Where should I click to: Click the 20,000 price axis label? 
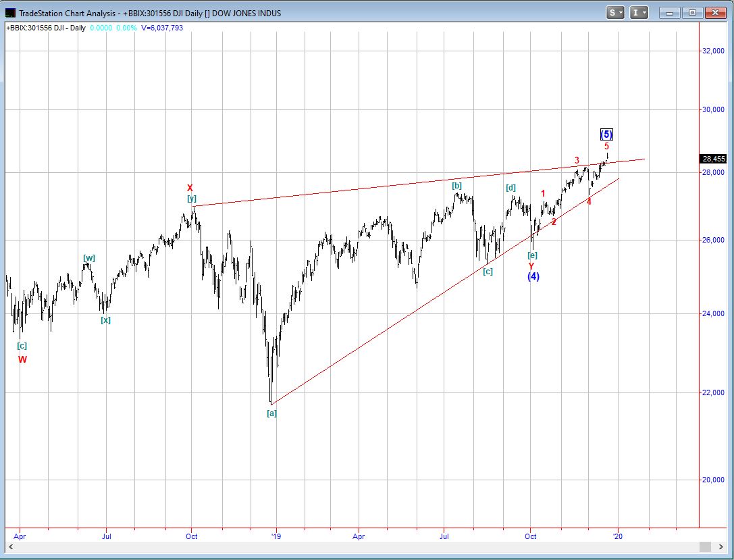point(713,480)
